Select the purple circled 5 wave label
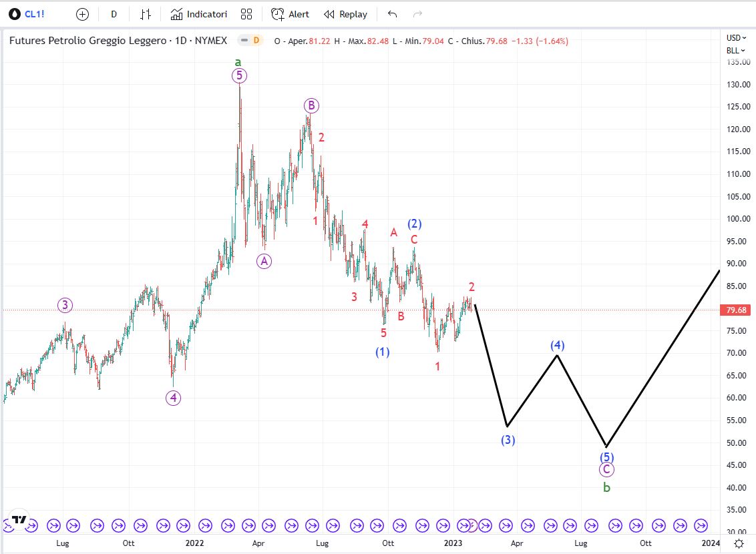This screenshot has height=554, width=756. (239, 75)
